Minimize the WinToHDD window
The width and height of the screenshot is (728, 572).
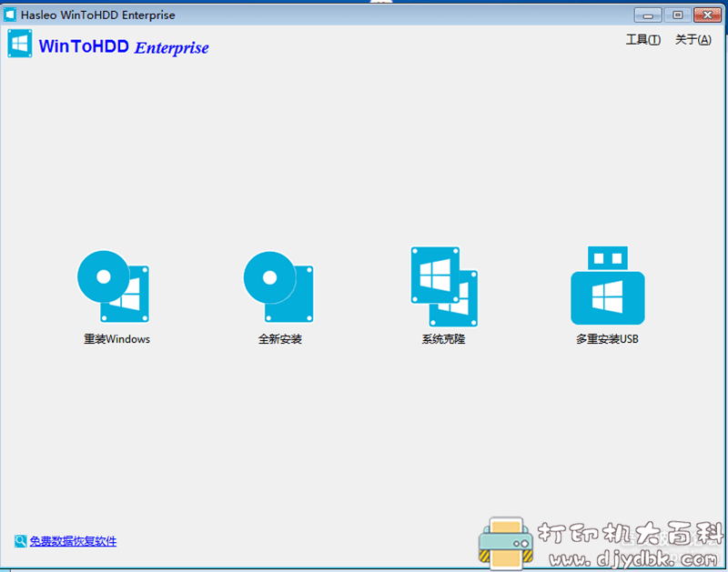pos(648,15)
